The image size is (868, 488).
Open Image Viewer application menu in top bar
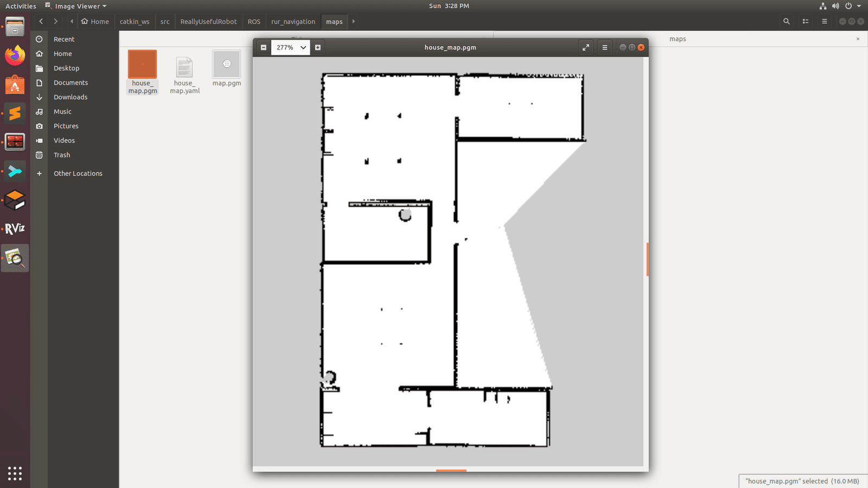[76, 6]
